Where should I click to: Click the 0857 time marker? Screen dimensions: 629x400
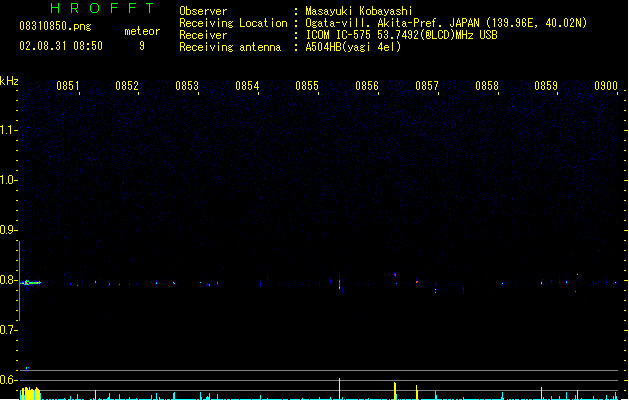(x=427, y=86)
